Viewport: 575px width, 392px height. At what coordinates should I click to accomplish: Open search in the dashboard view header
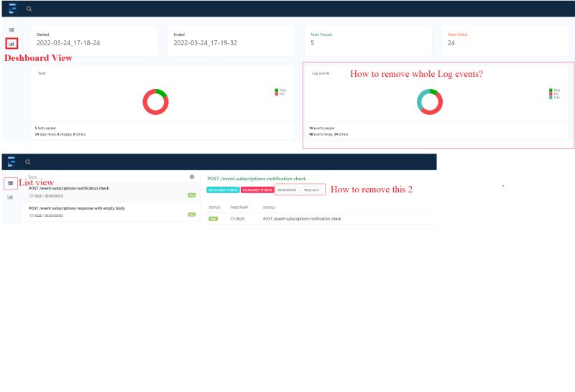click(29, 9)
